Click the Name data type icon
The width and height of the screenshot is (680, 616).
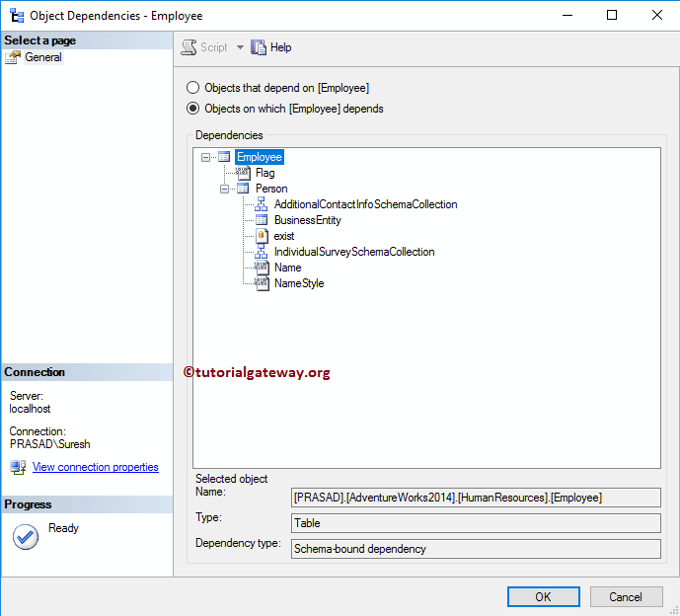pos(262,268)
